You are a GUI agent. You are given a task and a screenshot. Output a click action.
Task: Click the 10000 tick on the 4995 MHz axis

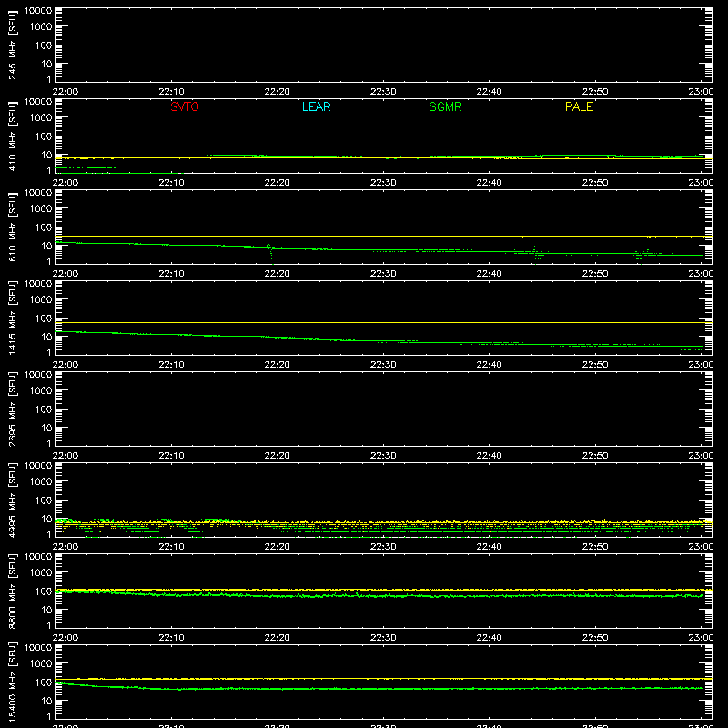click(38, 465)
